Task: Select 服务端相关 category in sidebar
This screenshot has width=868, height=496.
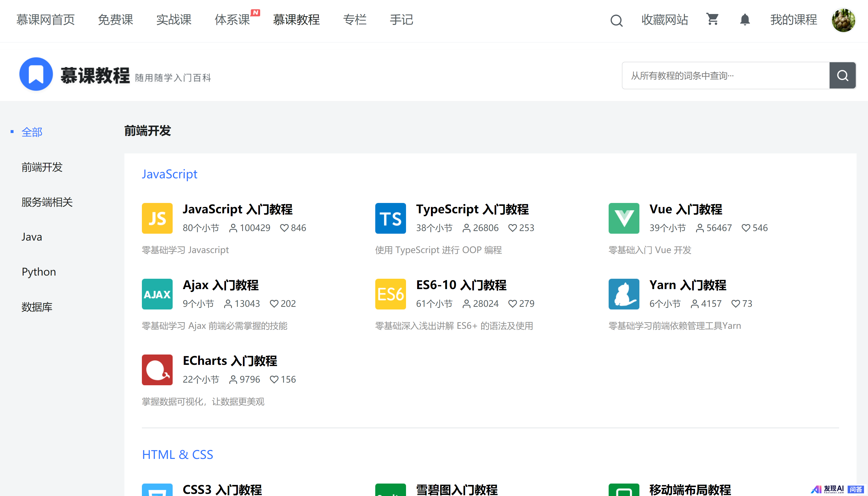Action: pyautogui.click(x=47, y=202)
